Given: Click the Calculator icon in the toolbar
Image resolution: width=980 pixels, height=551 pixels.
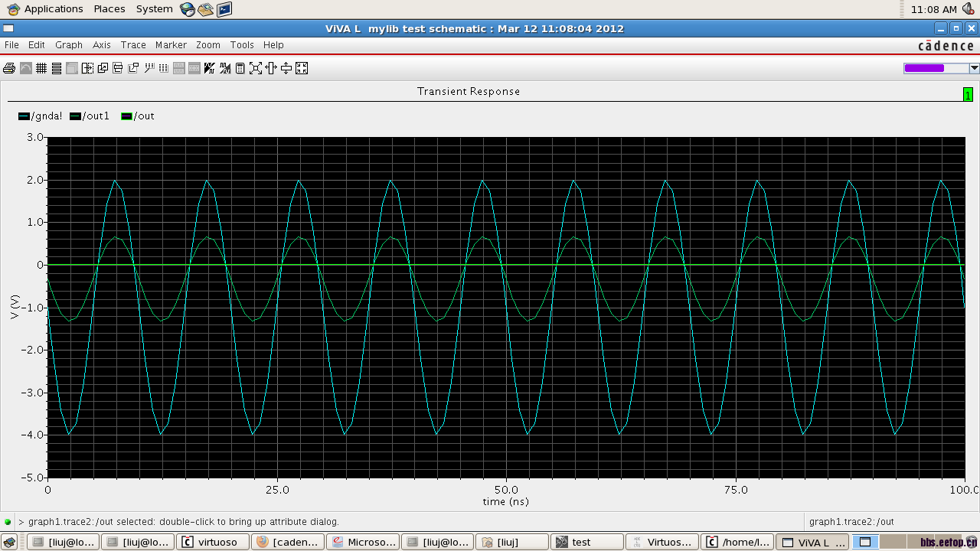Looking at the screenshot, I should (240, 68).
